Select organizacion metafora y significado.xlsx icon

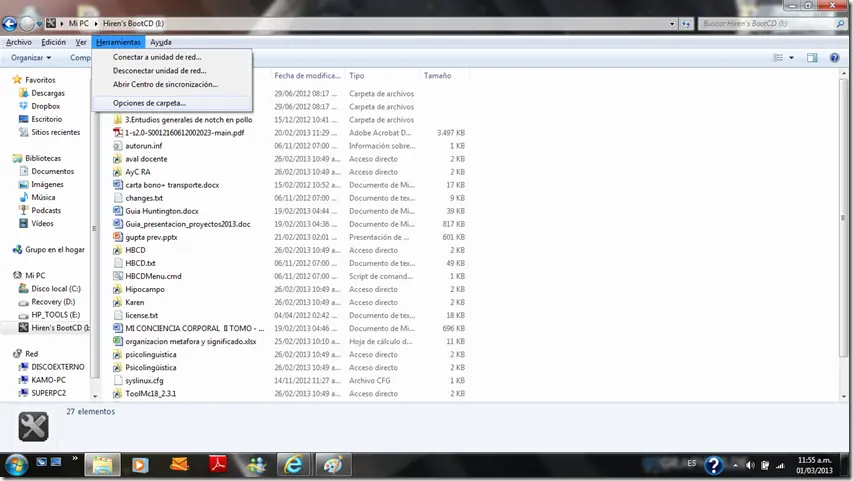(x=118, y=342)
